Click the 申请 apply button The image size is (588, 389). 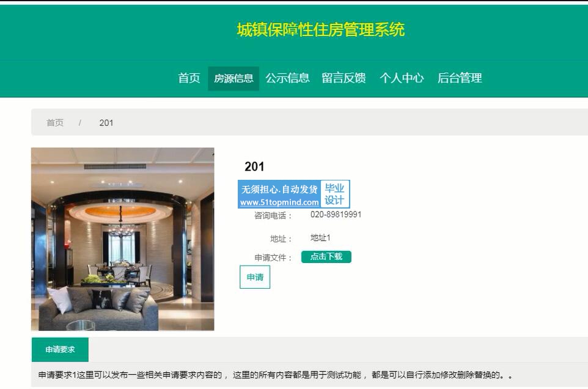pos(255,277)
